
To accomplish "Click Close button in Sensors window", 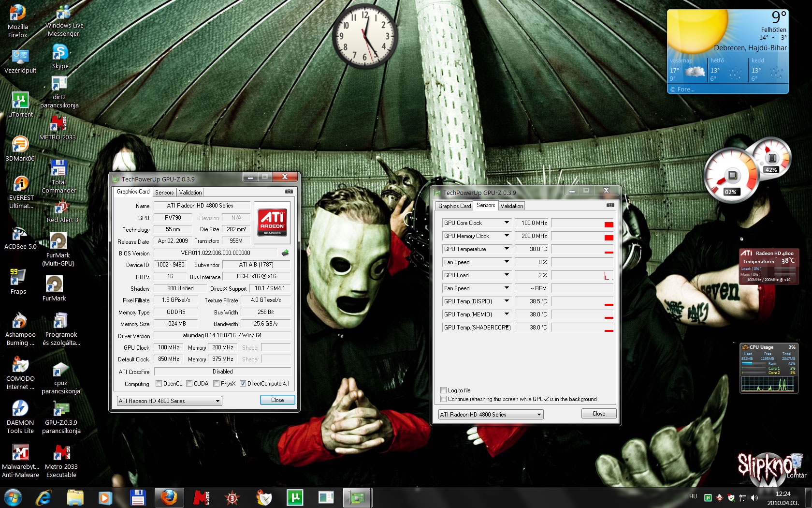I will click(x=599, y=414).
